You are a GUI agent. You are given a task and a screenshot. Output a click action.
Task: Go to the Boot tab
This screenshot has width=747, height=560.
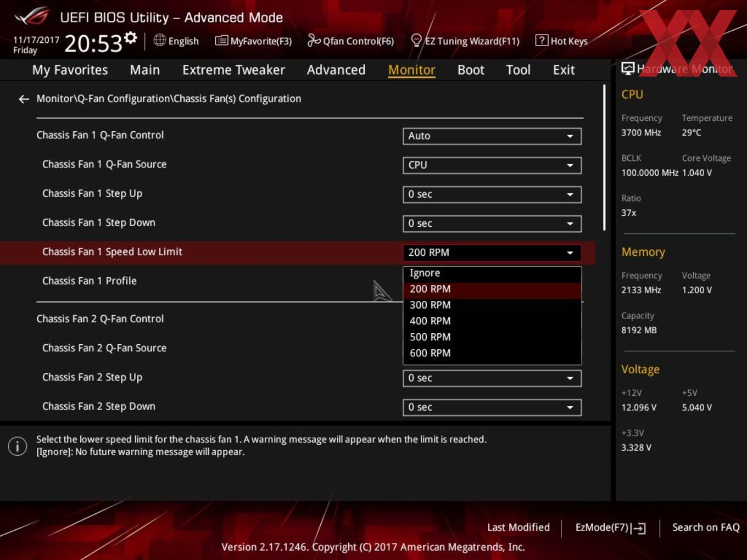(471, 70)
